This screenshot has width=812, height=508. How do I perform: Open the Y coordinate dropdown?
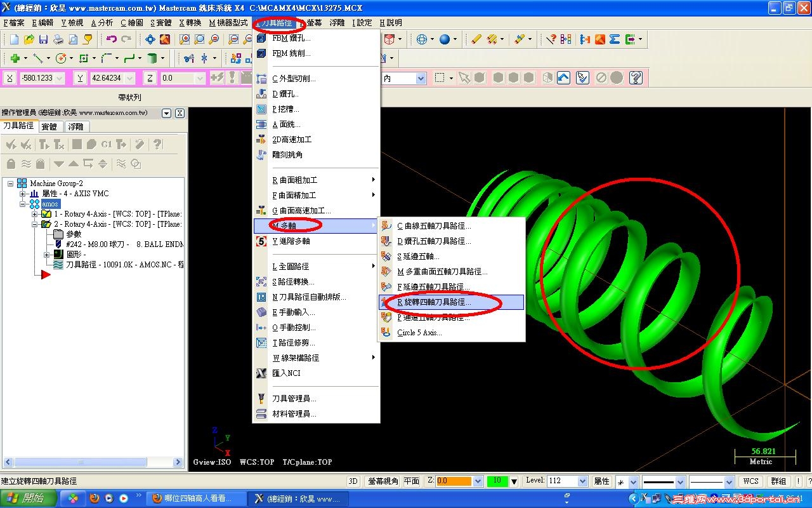130,78
